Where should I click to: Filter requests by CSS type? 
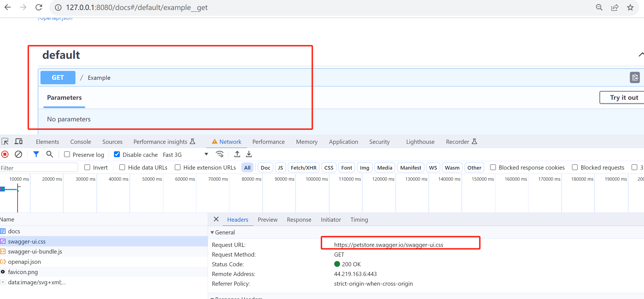(x=329, y=167)
